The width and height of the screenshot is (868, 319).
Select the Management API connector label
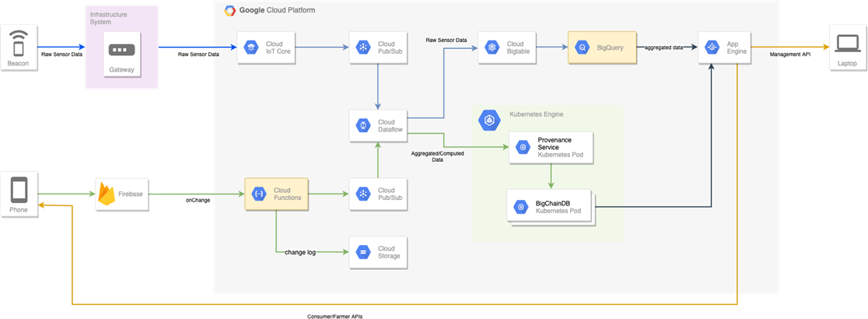[792, 54]
